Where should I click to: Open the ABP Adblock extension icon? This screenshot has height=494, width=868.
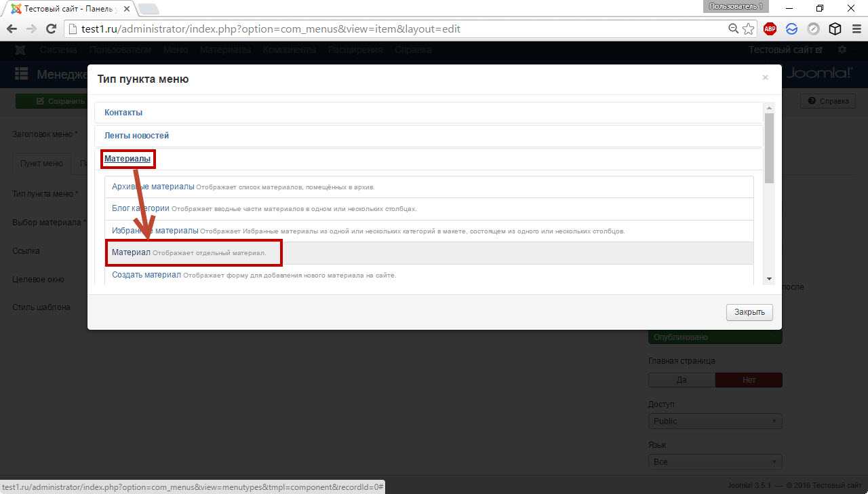pyautogui.click(x=770, y=29)
